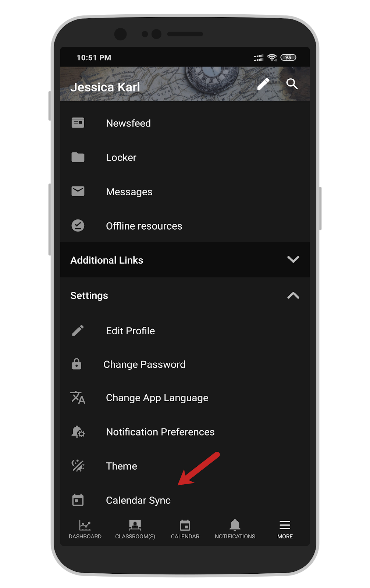Tap the Offline resources icon

point(78,226)
